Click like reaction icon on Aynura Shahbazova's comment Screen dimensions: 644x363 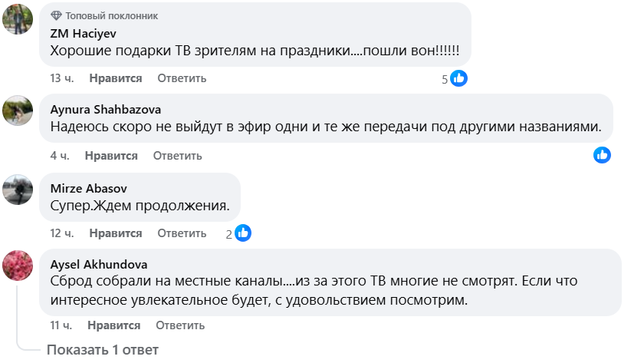(x=603, y=155)
